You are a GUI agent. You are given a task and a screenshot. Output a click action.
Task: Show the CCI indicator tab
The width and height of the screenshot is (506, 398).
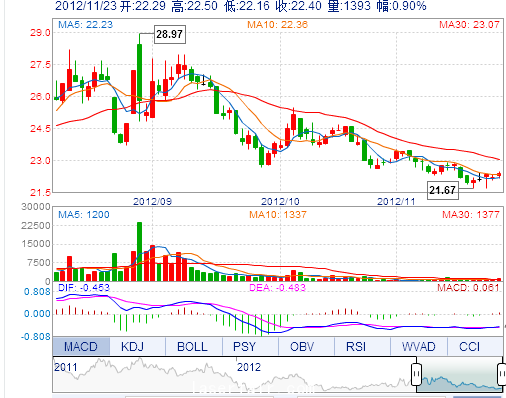pos(469,347)
